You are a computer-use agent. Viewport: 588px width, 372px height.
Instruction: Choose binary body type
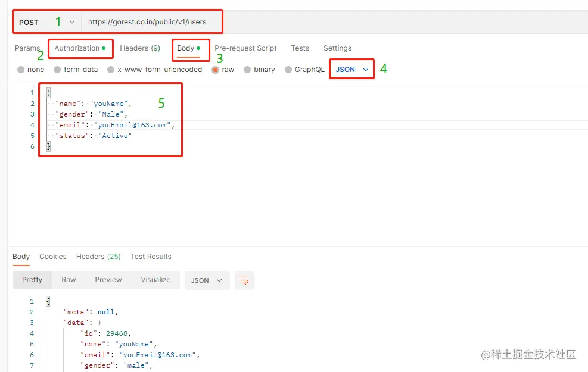click(x=247, y=70)
